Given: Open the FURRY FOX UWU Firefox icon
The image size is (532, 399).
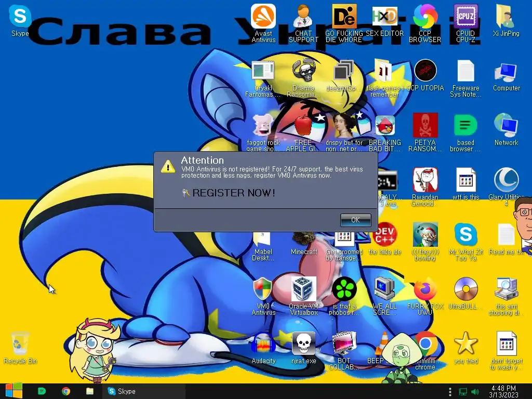Looking at the screenshot, I should (425, 297).
